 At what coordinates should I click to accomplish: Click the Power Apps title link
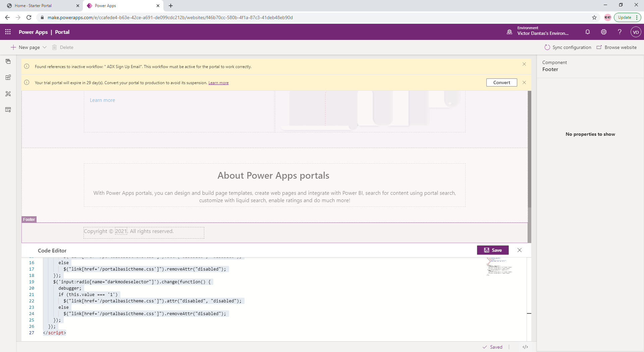click(x=33, y=32)
